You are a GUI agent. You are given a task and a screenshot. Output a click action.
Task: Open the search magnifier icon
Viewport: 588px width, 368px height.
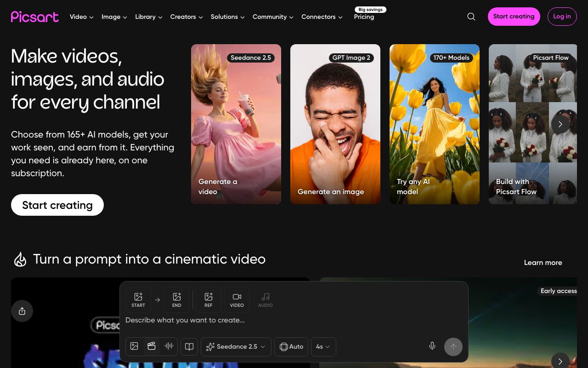click(471, 17)
